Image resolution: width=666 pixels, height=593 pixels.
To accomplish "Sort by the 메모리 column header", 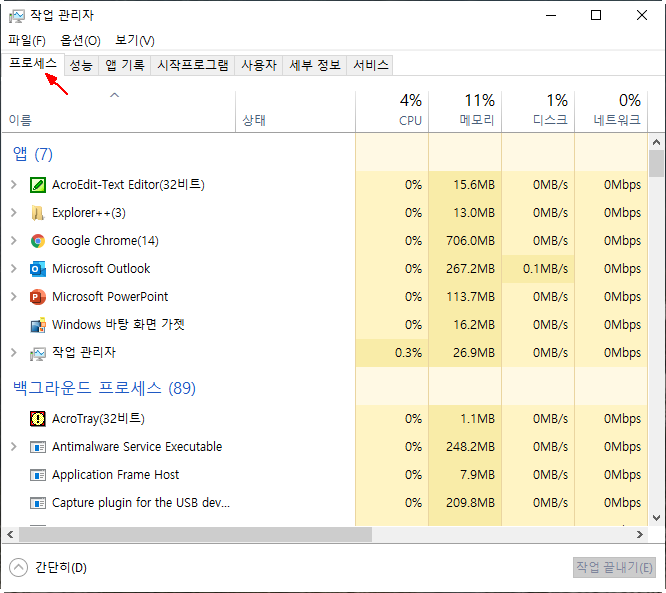I will pos(465,112).
